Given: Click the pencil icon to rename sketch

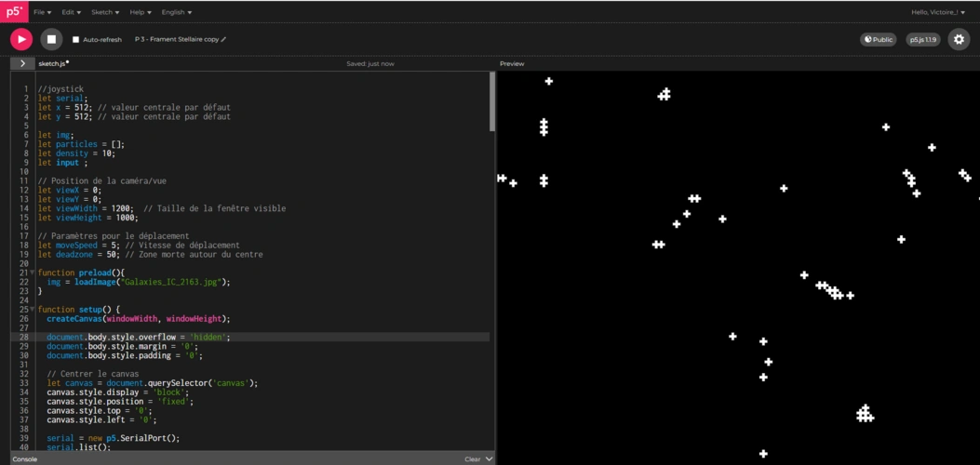Looking at the screenshot, I should tap(223, 40).
